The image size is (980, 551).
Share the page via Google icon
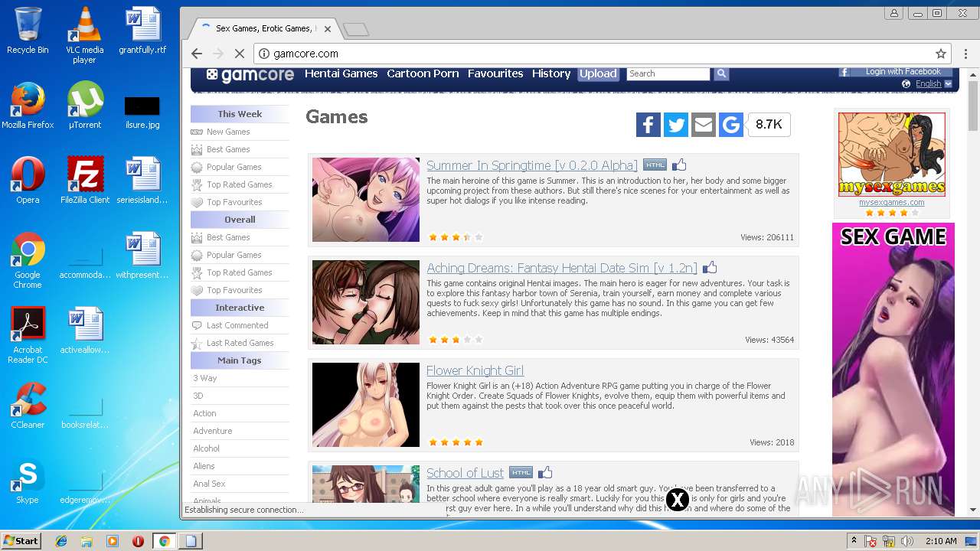tap(731, 125)
